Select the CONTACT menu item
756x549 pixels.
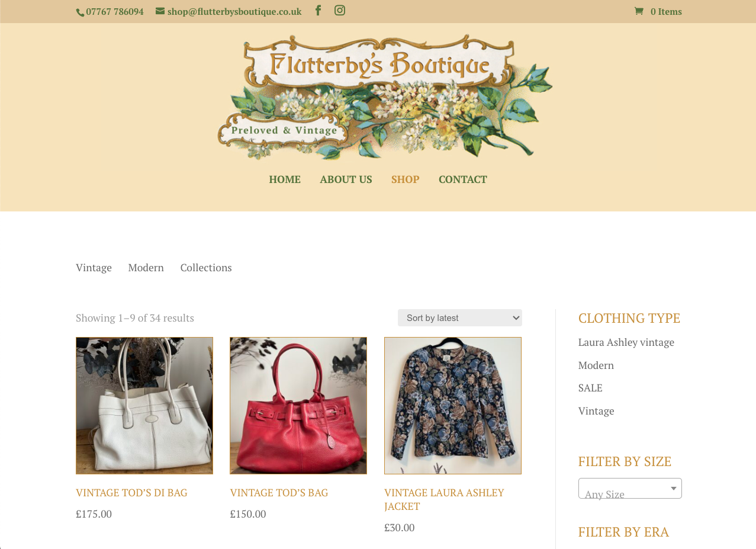[x=463, y=179]
